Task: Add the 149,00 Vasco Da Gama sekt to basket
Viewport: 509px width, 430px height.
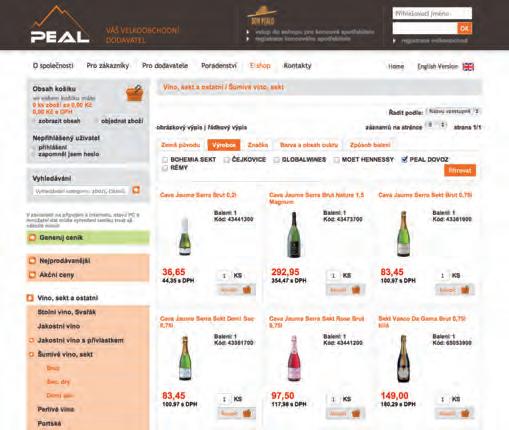Action: (x=455, y=414)
